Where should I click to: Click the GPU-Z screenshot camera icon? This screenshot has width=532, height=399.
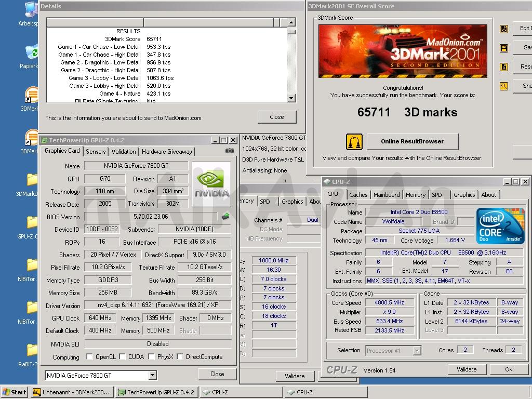(230, 151)
